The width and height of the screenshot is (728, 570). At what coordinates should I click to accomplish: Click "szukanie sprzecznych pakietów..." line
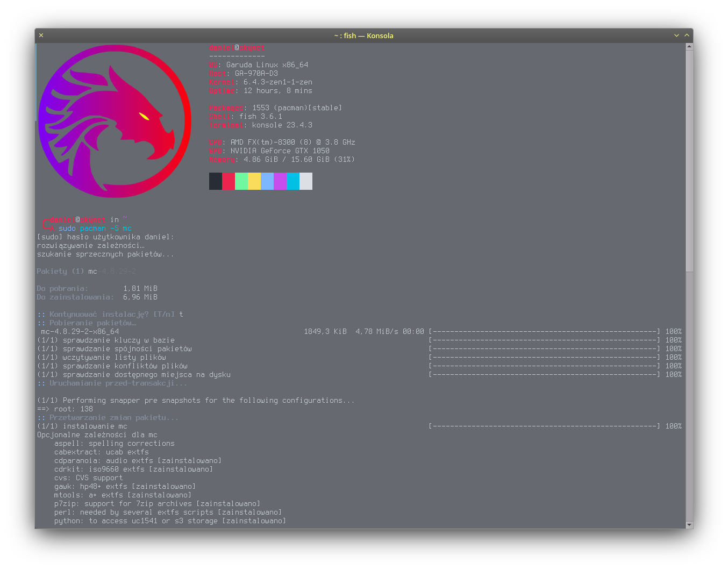coord(106,254)
